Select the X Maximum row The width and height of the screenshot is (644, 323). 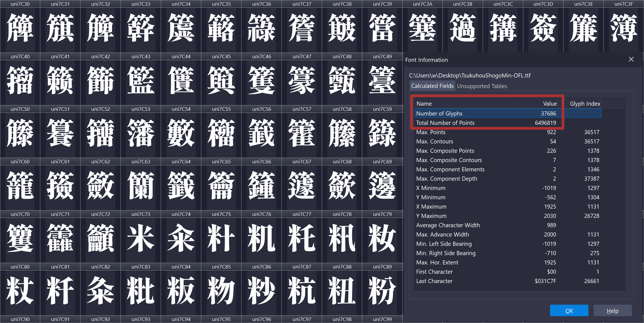pyautogui.click(x=508, y=206)
